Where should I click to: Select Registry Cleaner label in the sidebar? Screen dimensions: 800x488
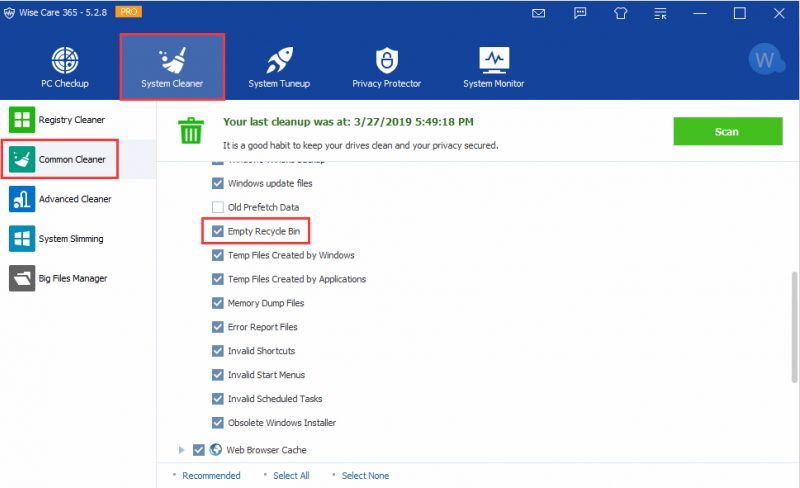(71, 119)
